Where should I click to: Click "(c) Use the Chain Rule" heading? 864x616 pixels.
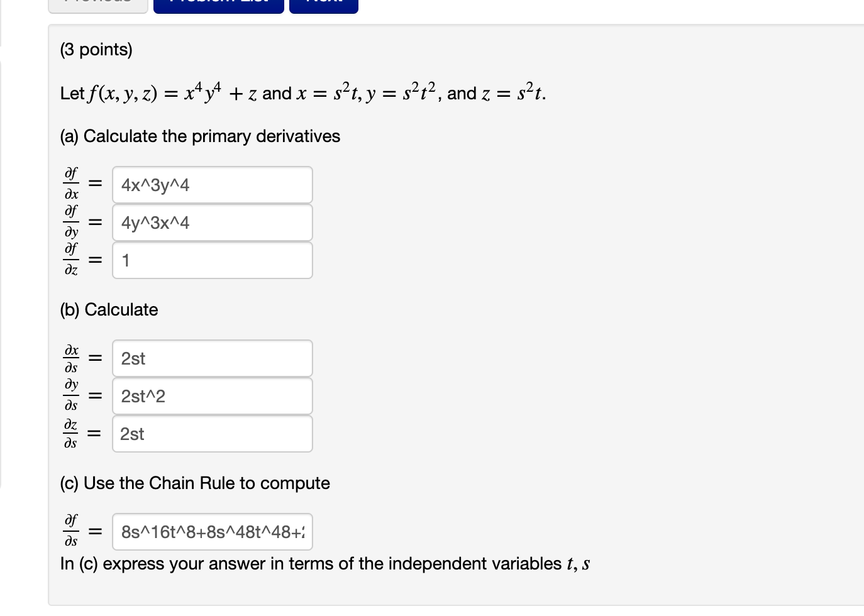click(195, 483)
